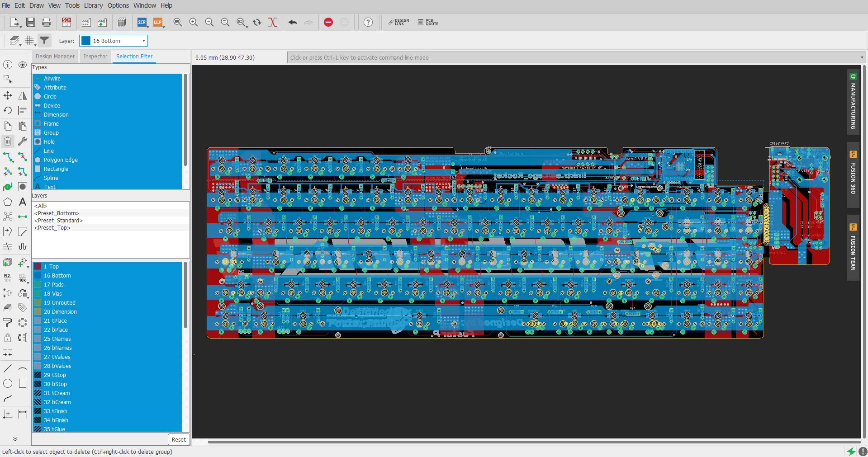Select the Mirror tool
The height and width of the screenshot is (457, 868).
(x=22, y=95)
